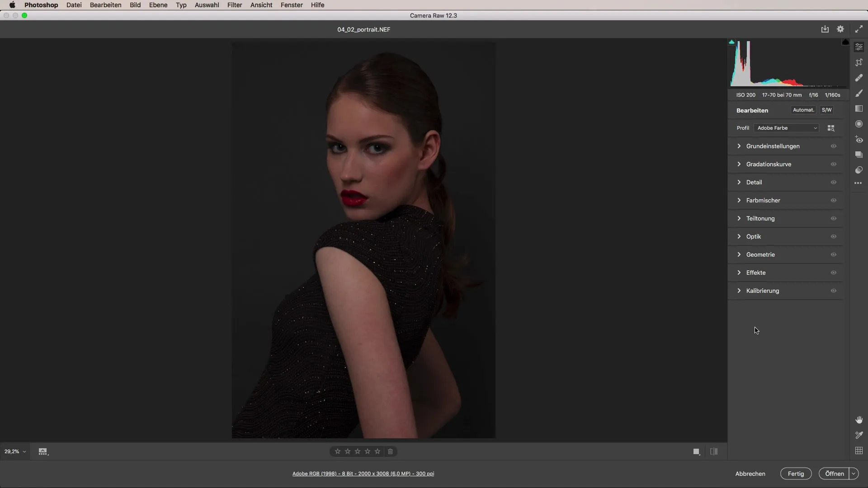The height and width of the screenshot is (488, 868).
Task: Open the Snapshots panel icon
Action: point(859,155)
